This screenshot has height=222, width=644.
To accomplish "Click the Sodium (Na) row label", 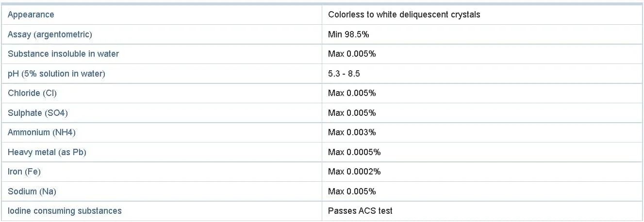I will [32, 191].
